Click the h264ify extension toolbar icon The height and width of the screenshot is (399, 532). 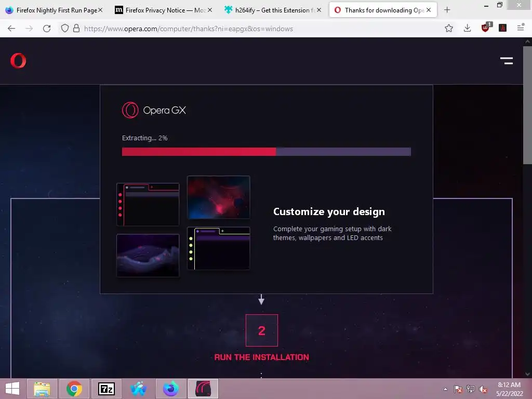pyautogui.click(x=503, y=28)
